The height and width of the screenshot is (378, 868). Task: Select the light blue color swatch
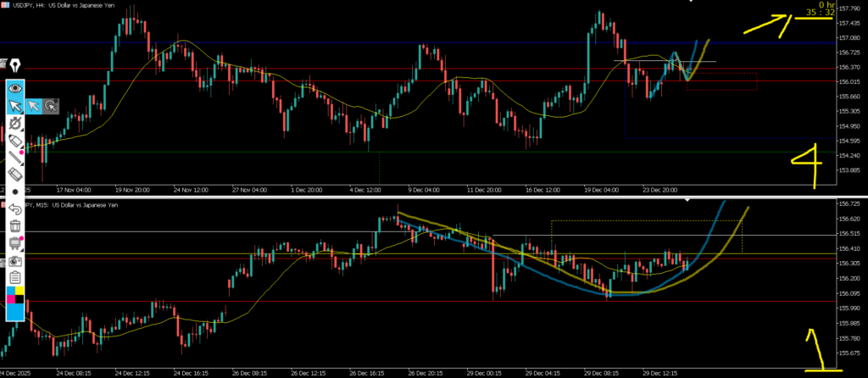point(14,312)
